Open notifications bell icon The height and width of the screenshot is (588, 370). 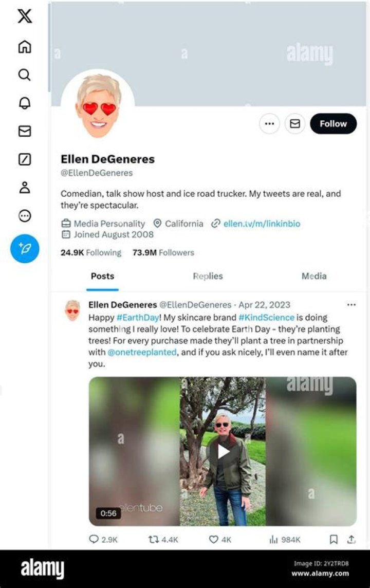[x=25, y=103]
